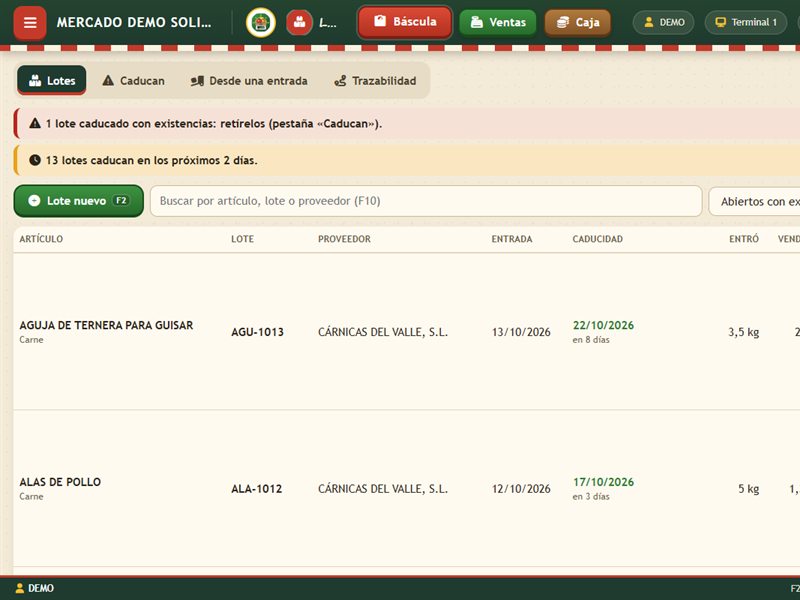
Task: Click lot code AGU-1013
Action: (x=257, y=332)
